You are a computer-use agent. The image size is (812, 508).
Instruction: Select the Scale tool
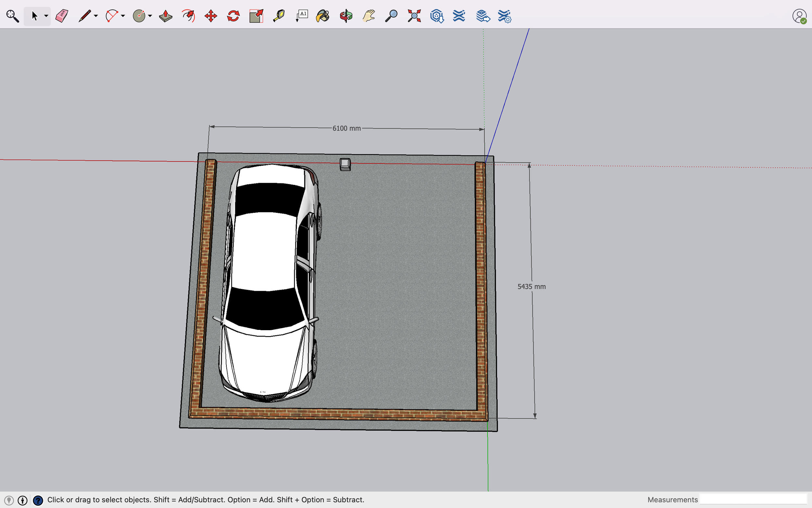pos(256,16)
